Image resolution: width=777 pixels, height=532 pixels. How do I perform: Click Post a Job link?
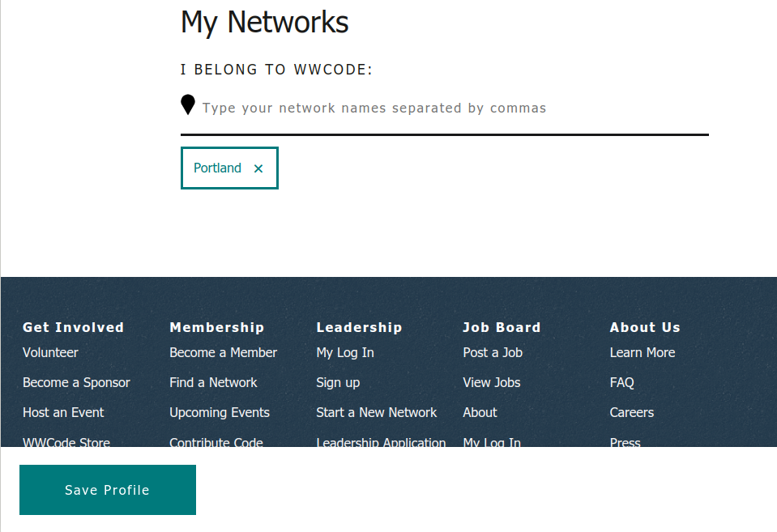point(493,353)
